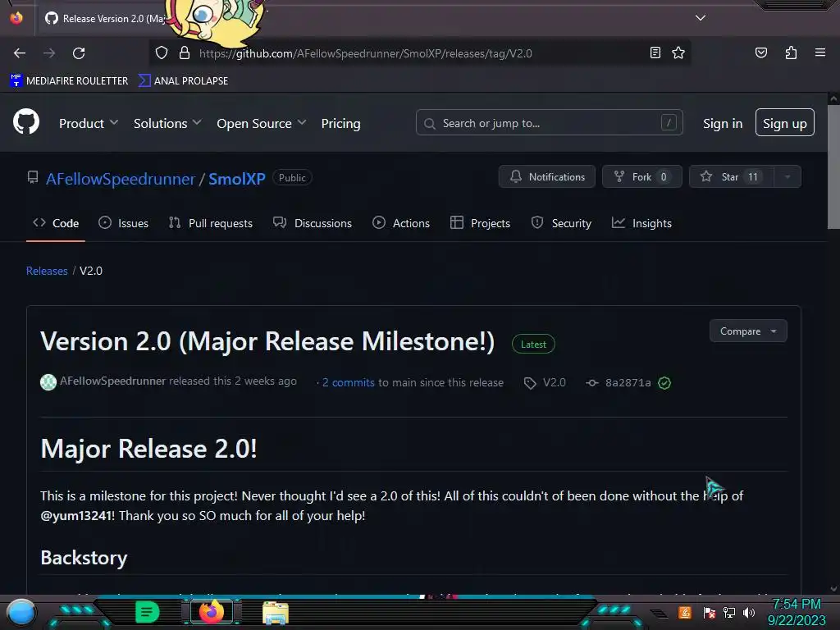Open the Firefox view icon beside the tab
Screen dimensions: 840x630
[16, 18]
